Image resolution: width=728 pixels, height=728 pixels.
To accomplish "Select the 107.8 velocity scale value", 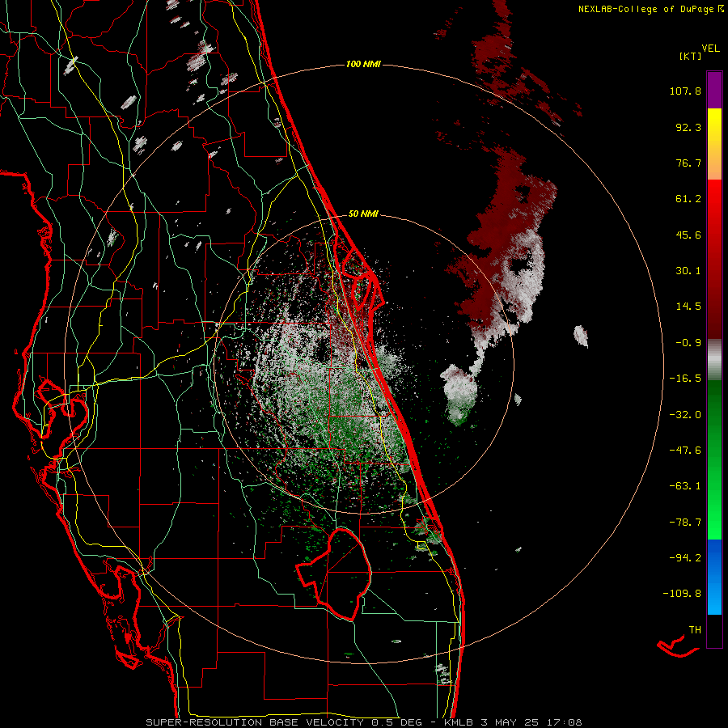I will (685, 91).
